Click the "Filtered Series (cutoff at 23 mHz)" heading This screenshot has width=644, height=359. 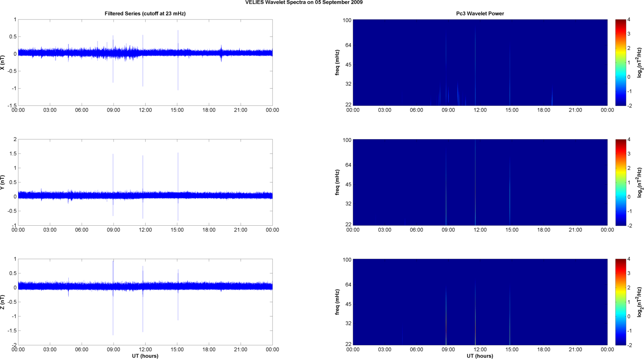coord(145,13)
